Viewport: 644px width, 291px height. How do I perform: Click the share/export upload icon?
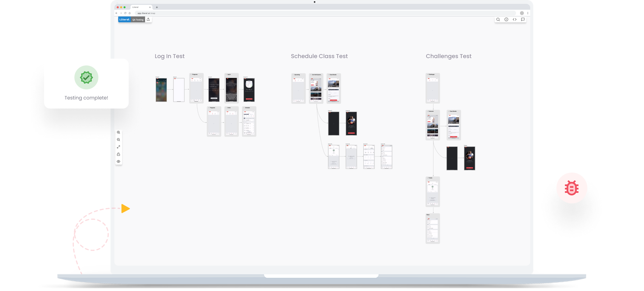[148, 19]
